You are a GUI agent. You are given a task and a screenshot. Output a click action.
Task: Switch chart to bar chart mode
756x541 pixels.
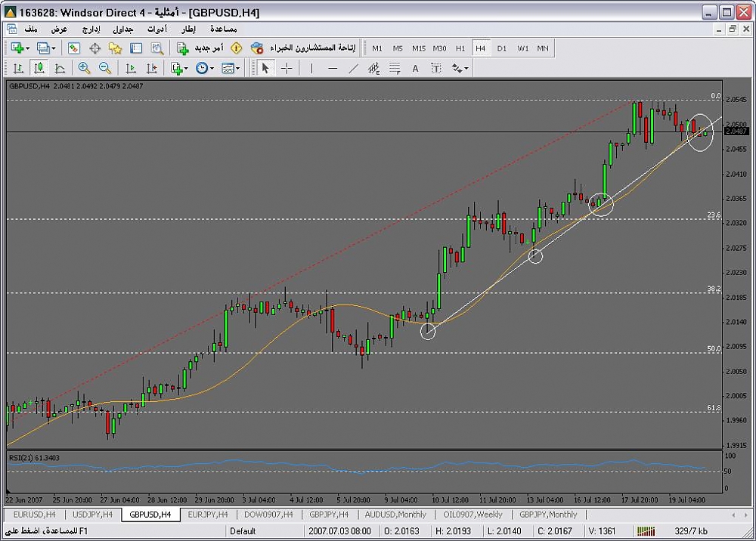17,68
